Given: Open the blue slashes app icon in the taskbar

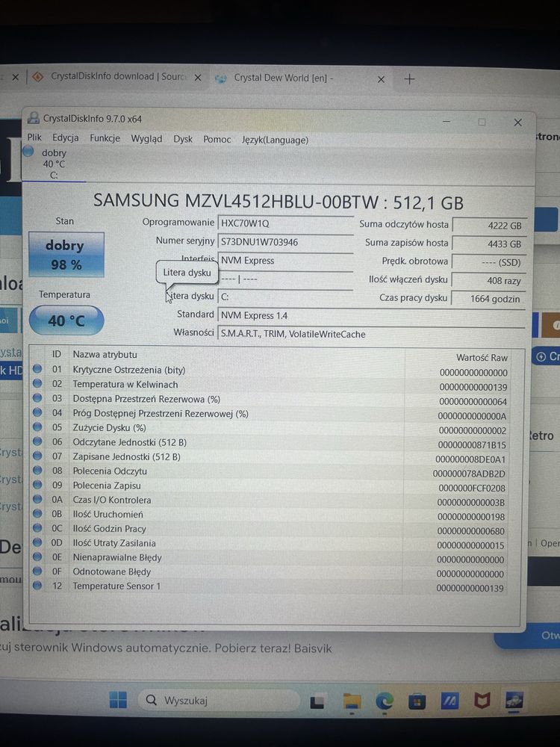Looking at the screenshot, I should pos(449,701).
